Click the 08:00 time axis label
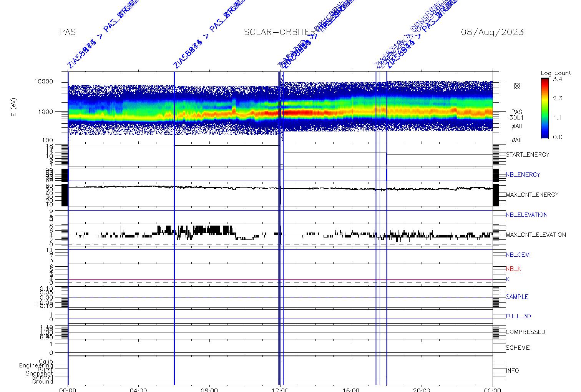 click(x=209, y=390)
